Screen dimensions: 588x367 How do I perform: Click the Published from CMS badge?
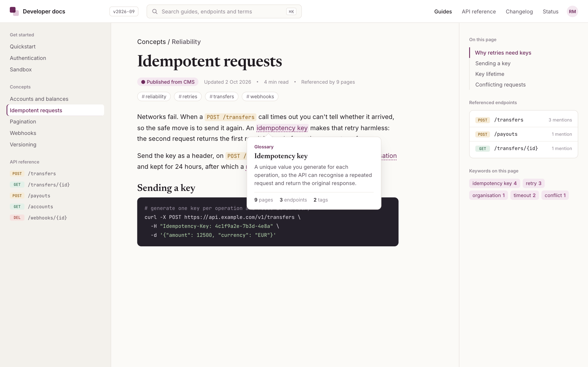click(168, 82)
